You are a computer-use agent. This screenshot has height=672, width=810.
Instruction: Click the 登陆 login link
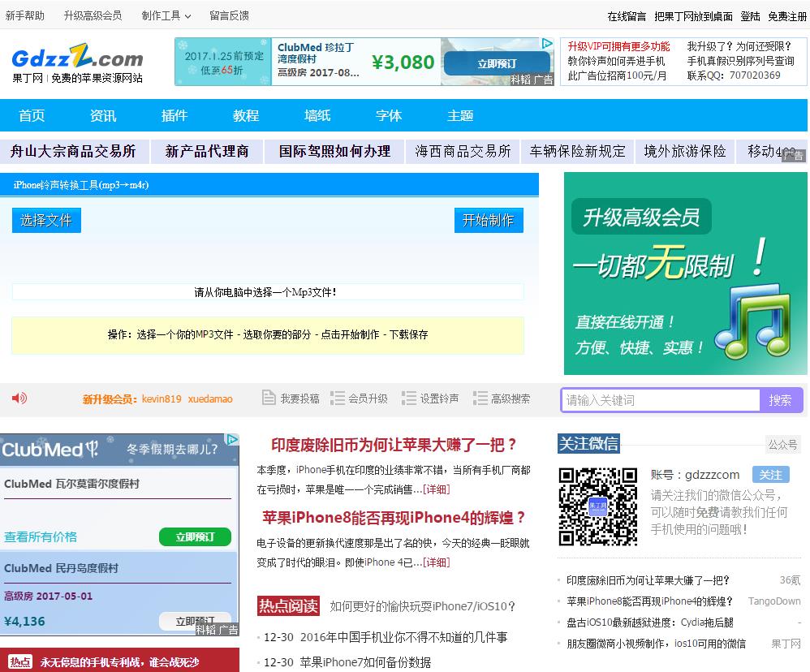click(x=750, y=16)
